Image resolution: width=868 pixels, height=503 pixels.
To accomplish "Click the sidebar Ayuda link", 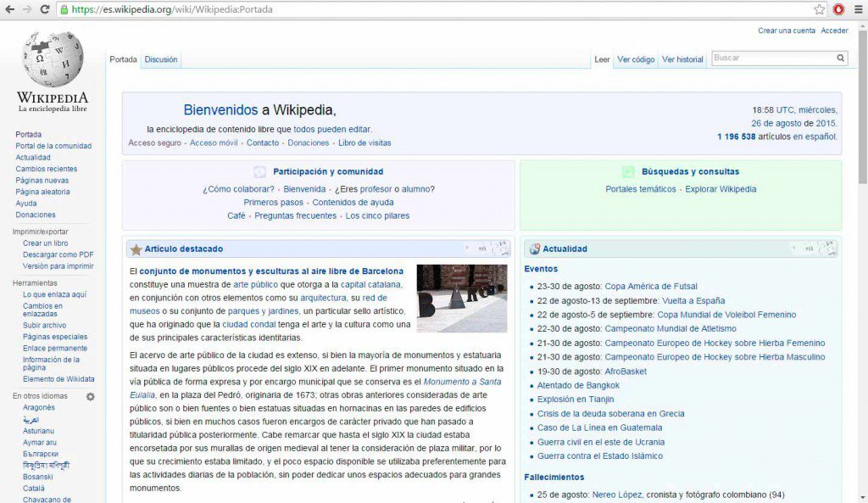I will [26, 204].
